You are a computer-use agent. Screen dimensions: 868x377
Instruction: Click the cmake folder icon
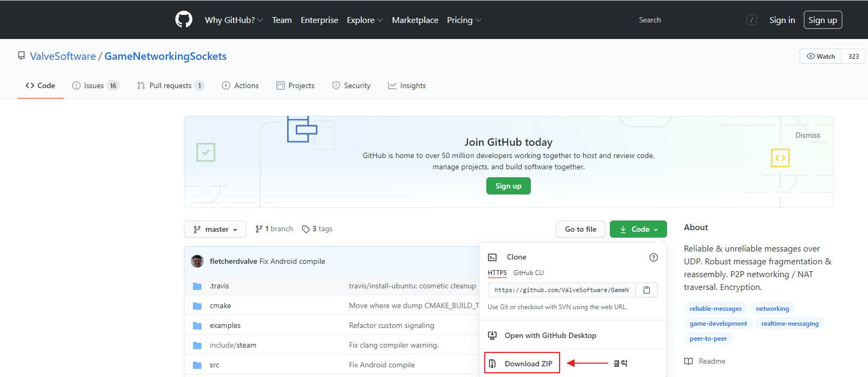tap(197, 305)
